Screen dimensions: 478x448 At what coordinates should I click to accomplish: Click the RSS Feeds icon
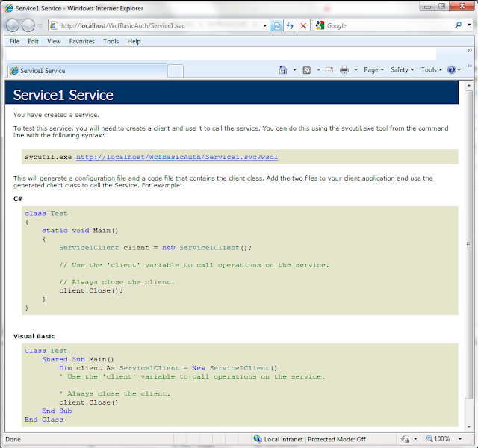pos(307,70)
